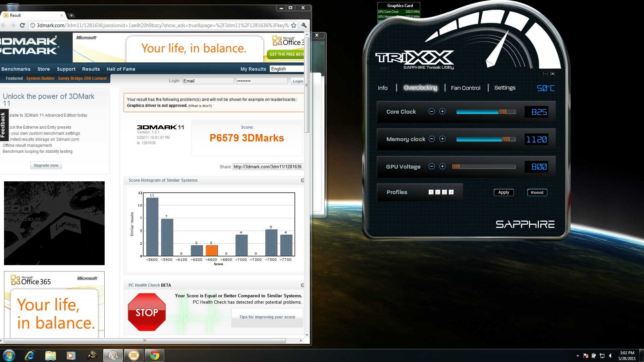The image size is (644, 362).
Task: Open the Settings tab in TRIXX
Action: click(505, 88)
